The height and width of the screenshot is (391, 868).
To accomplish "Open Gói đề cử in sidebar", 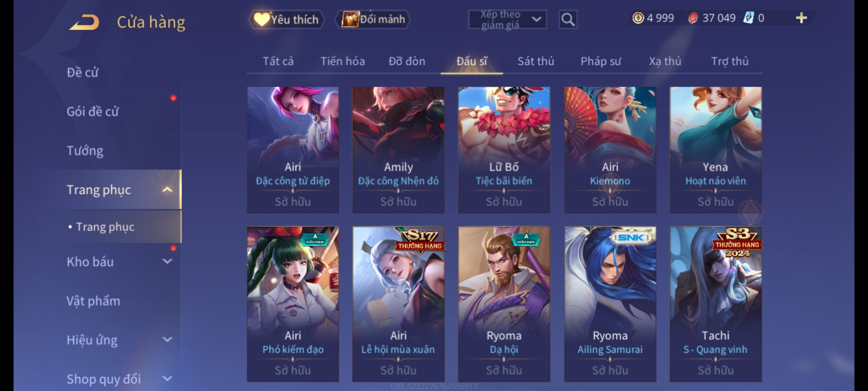I will pyautogui.click(x=93, y=112).
